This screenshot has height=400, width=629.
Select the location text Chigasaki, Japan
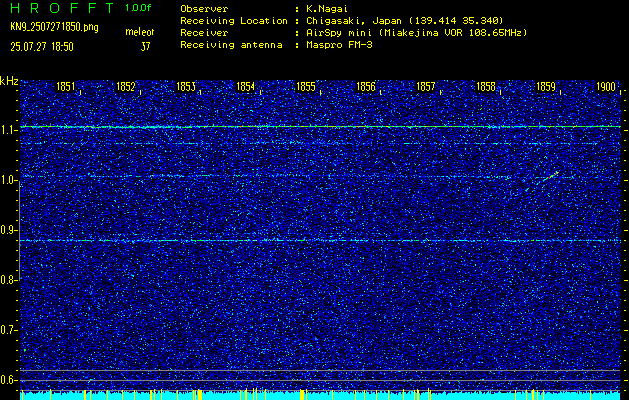(x=354, y=21)
